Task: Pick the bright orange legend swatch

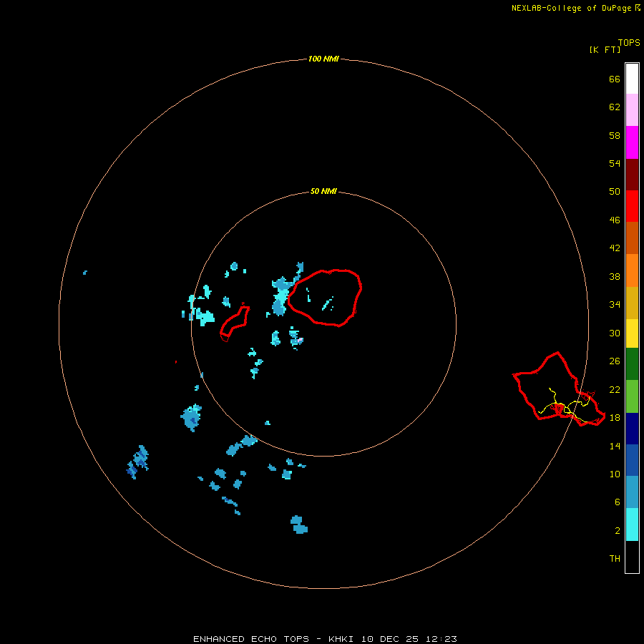Action: (x=632, y=270)
